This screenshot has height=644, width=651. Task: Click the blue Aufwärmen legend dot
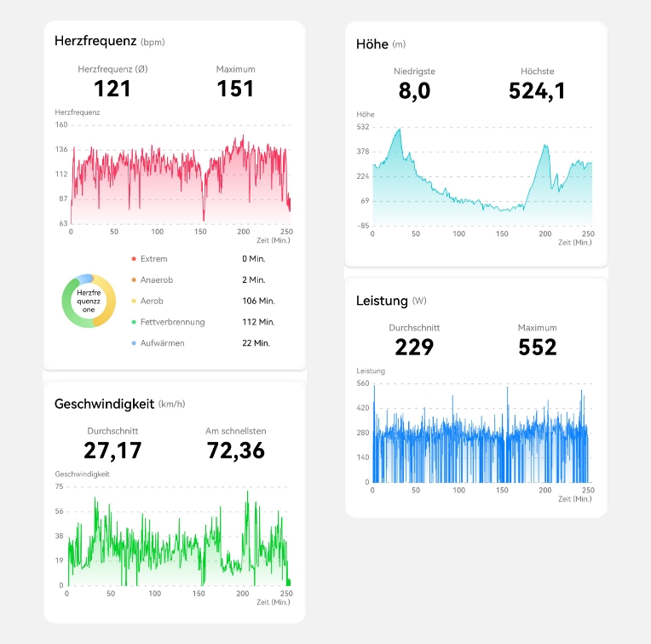[134, 343]
